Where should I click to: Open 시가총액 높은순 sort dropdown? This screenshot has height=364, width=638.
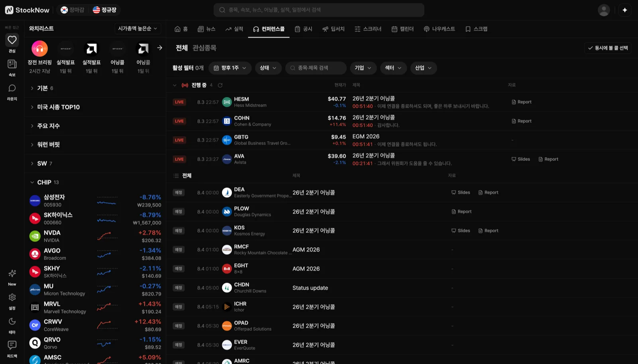(138, 29)
